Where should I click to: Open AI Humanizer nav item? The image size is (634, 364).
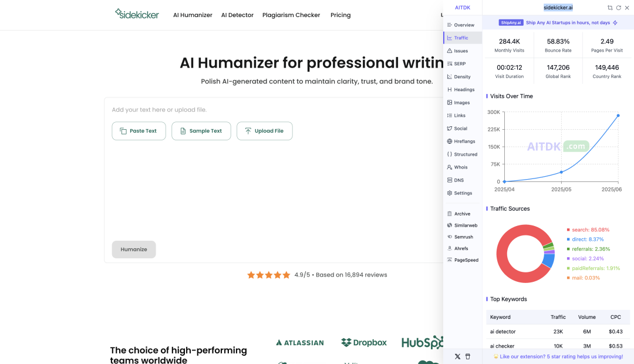click(193, 15)
